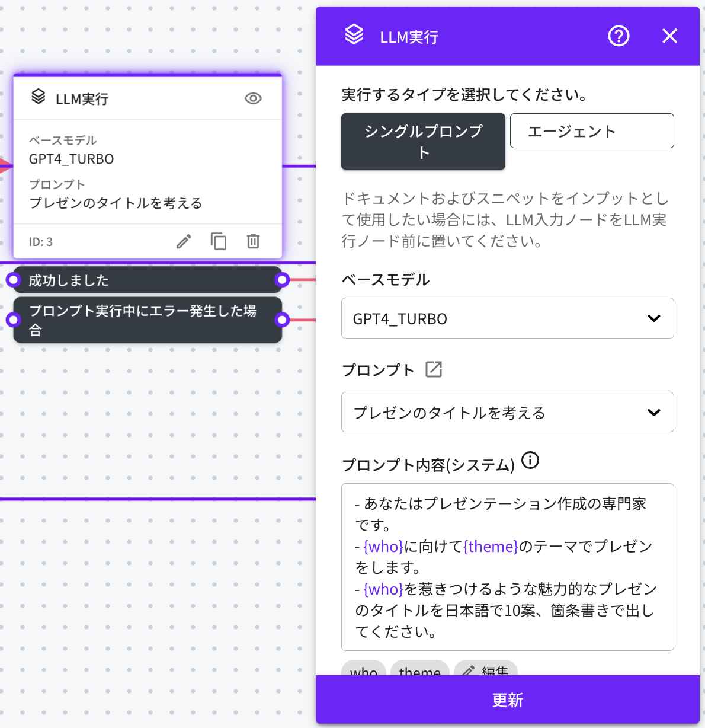Duplicate the LLM node with copy icon
Image resolution: width=705 pixels, height=728 pixels.
pos(219,241)
